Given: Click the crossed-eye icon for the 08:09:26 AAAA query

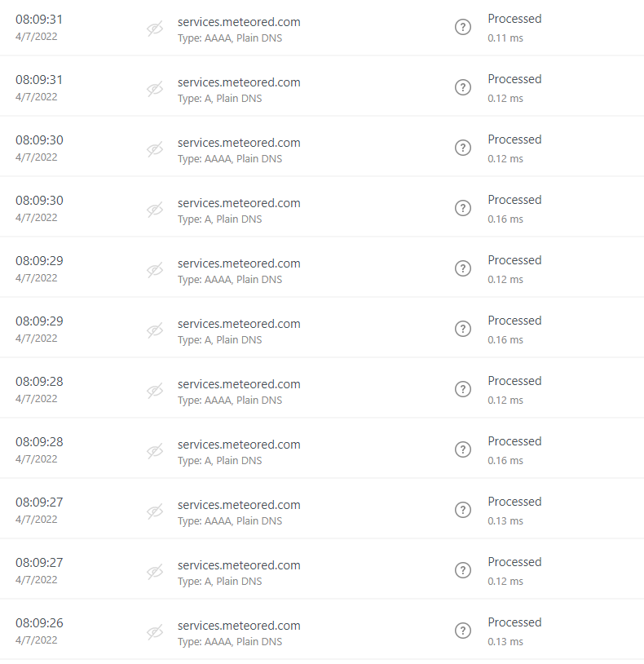Looking at the screenshot, I should [x=155, y=632].
